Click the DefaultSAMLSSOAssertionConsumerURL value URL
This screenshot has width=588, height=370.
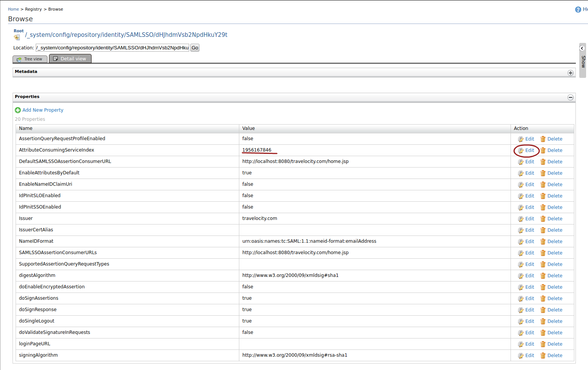point(296,161)
